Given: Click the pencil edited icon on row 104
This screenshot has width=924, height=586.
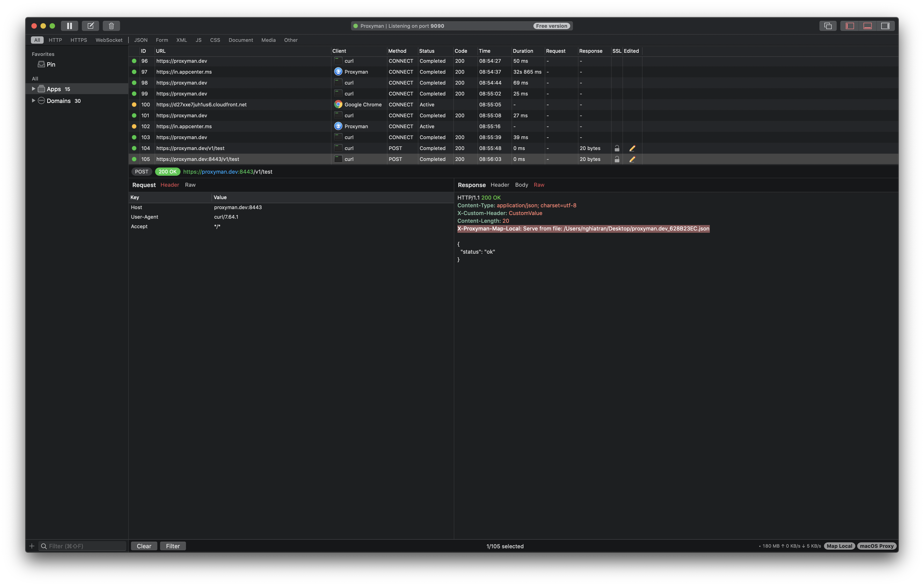Looking at the screenshot, I should [632, 148].
